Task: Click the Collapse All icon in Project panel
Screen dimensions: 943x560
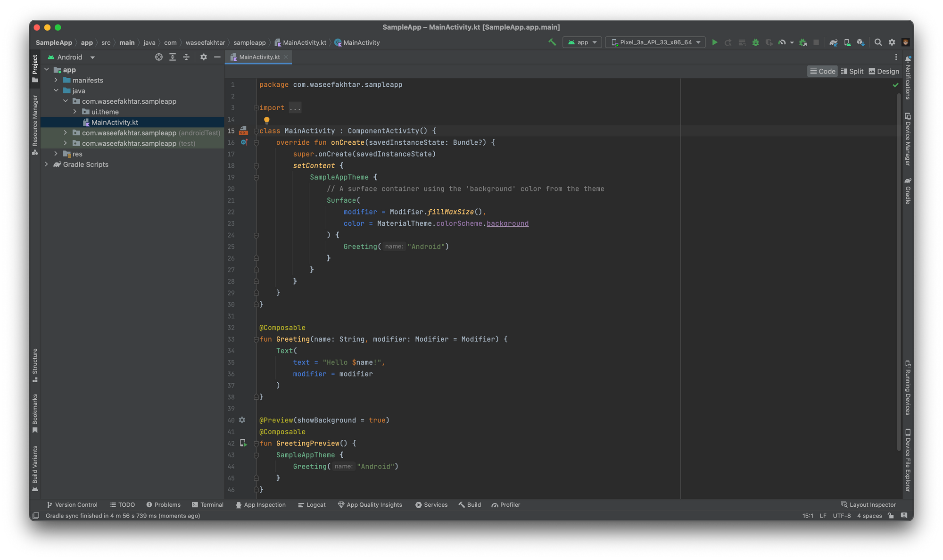Action: click(x=186, y=57)
